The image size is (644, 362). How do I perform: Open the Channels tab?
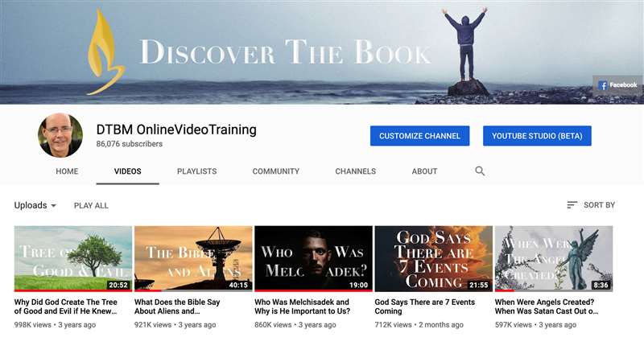pyautogui.click(x=355, y=171)
